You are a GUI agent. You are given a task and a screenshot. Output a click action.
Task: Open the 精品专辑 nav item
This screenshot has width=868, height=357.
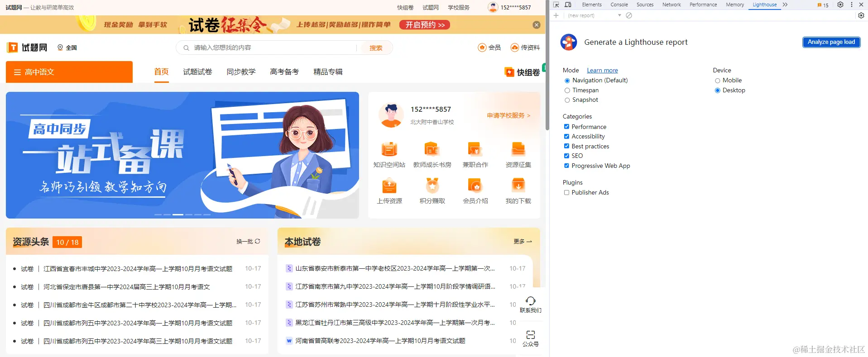click(328, 72)
